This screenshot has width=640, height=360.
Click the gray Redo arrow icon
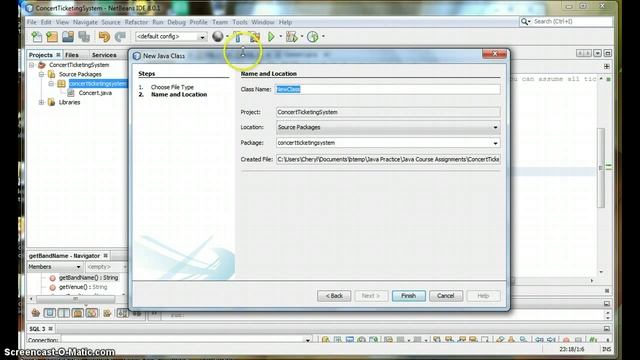(120, 37)
